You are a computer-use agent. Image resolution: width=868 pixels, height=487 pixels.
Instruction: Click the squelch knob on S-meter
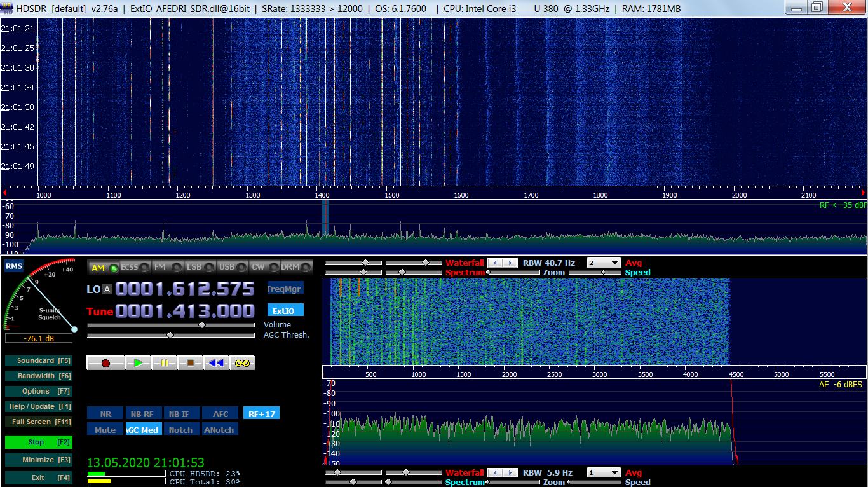(x=74, y=329)
